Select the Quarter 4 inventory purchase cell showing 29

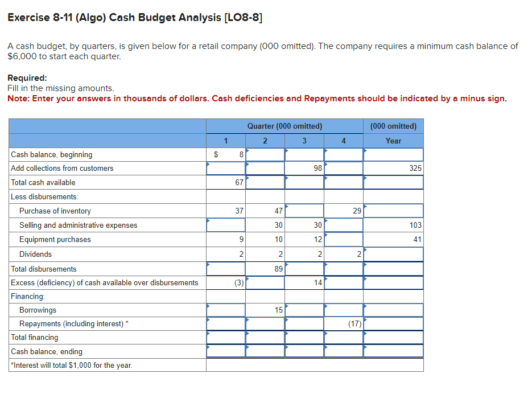coord(344,210)
